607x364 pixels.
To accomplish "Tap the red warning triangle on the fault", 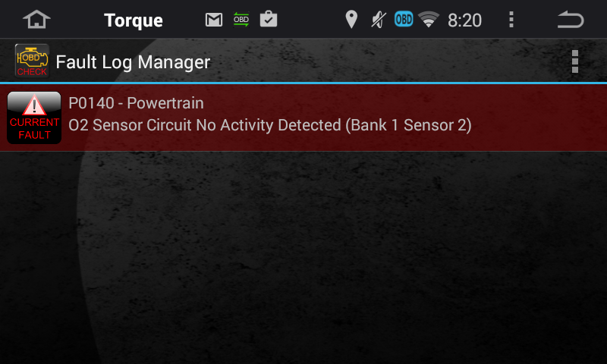I will coord(34,105).
